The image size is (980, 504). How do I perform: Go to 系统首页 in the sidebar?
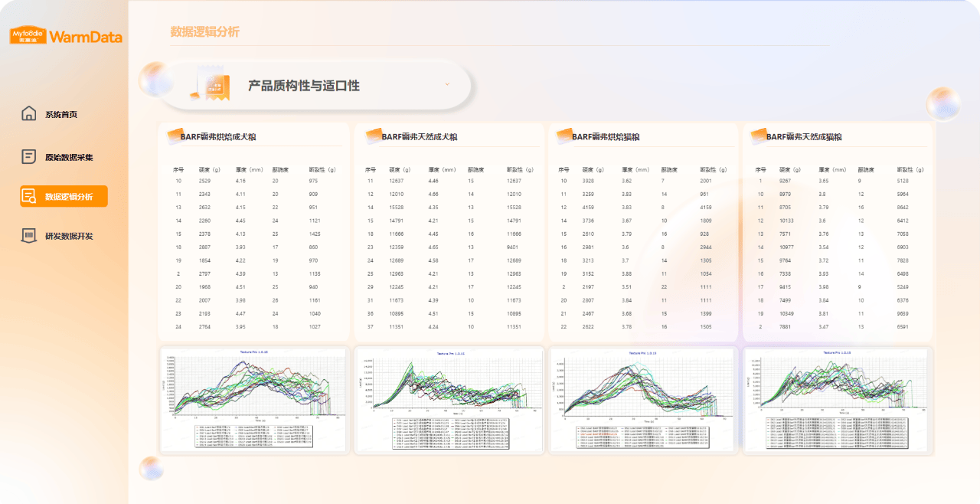tap(61, 114)
